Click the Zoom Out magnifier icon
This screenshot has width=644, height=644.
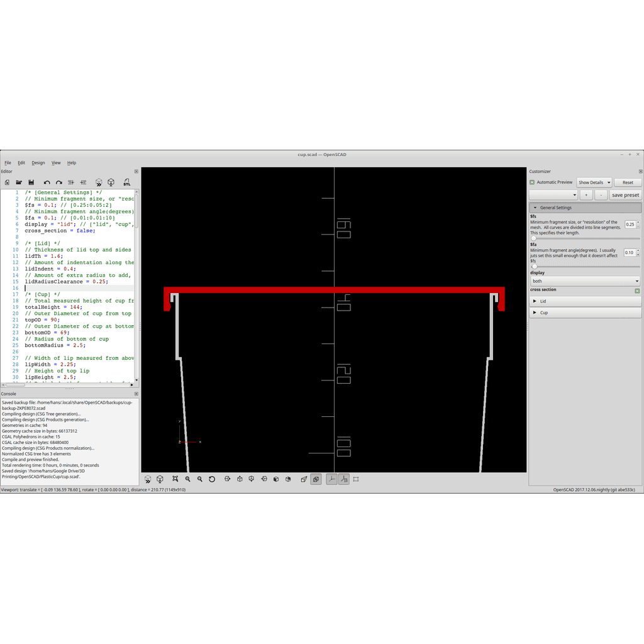click(199, 479)
